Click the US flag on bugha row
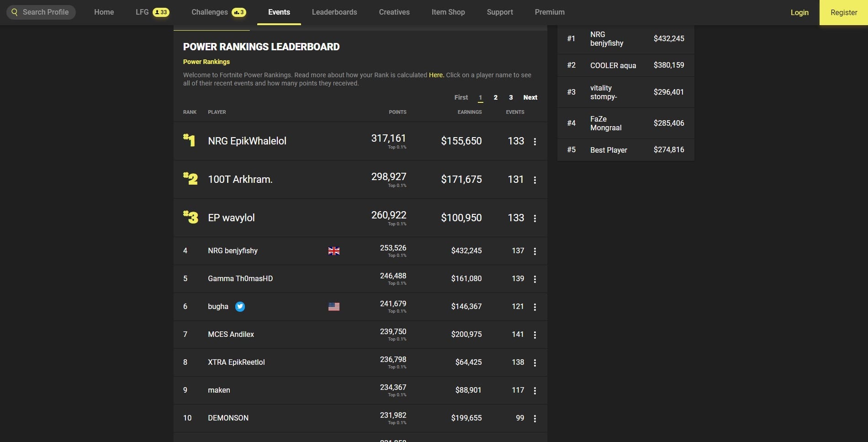Image resolution: width=868 pixels, height=442 pixels. coord(334,307)
